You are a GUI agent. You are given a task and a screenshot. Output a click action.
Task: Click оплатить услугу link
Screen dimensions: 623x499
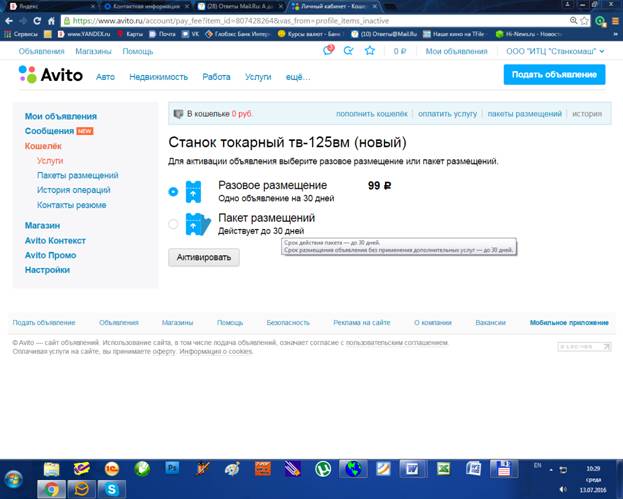[447, 114]
